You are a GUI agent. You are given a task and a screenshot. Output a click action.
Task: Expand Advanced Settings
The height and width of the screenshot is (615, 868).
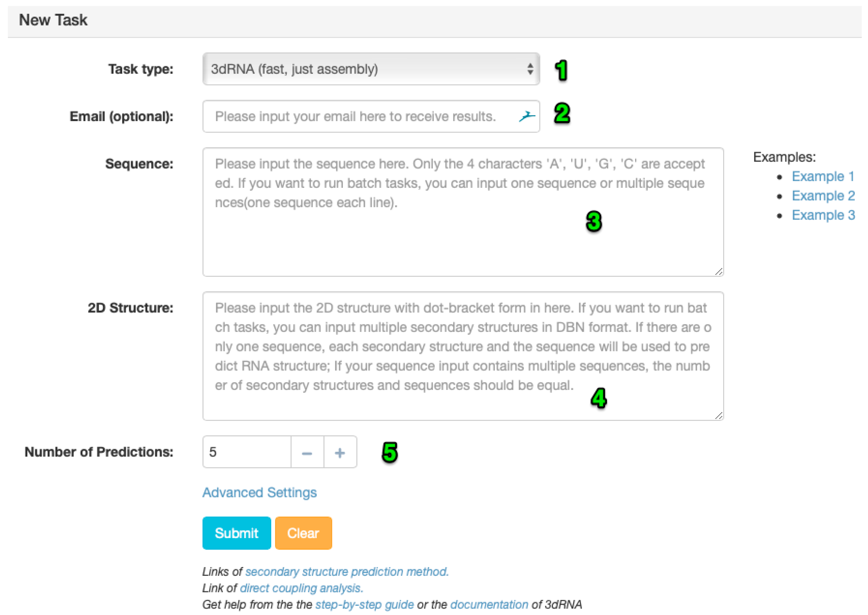click(x=260, y=492)
